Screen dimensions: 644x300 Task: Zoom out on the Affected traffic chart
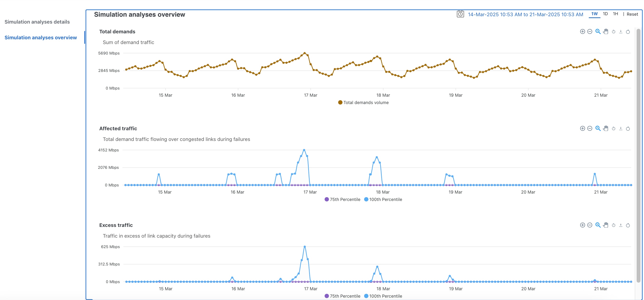pyautogui.click(x=590, y=128)
